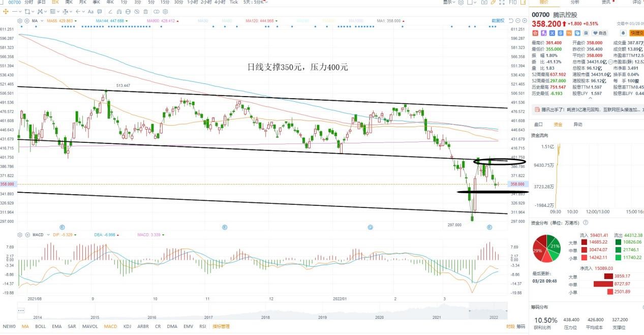This screenshot has height=335, width=644.
Task: Open the F10 company info
Action: point(513,2)
